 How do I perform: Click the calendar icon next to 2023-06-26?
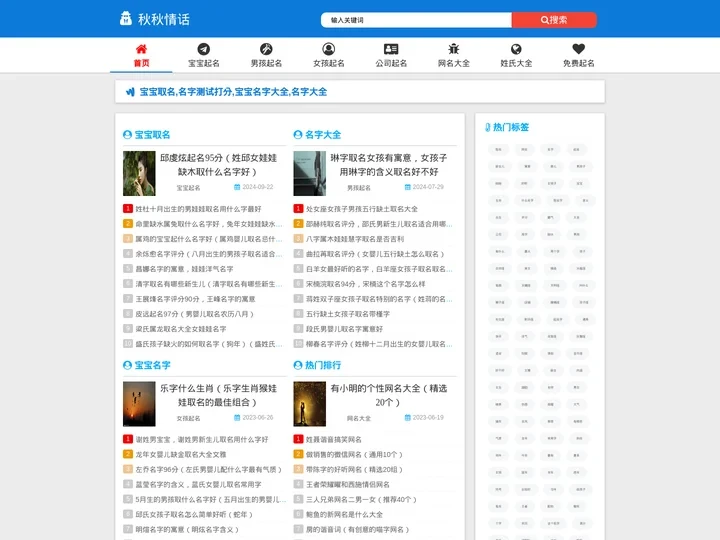pyautogui.click(x=237, y=417)
